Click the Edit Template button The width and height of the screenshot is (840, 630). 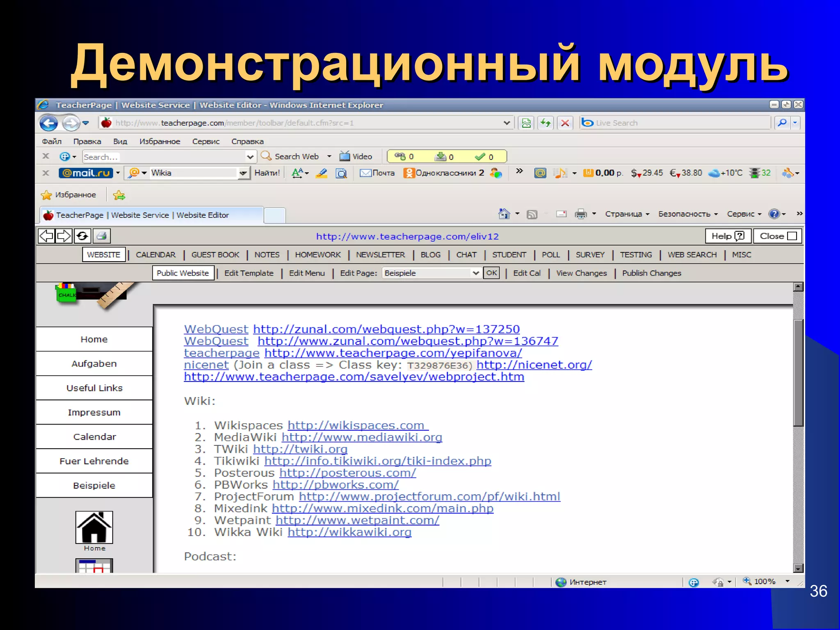click(x=249, y=273)
